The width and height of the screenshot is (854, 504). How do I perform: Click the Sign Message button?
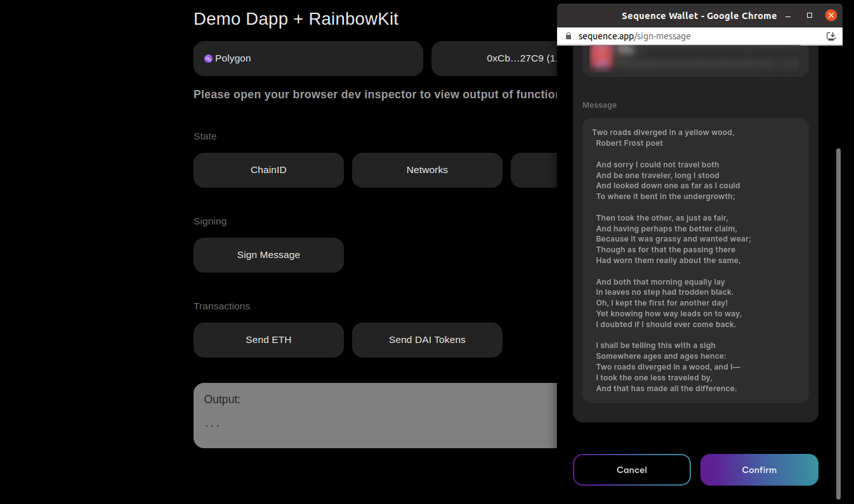(268, 255)
